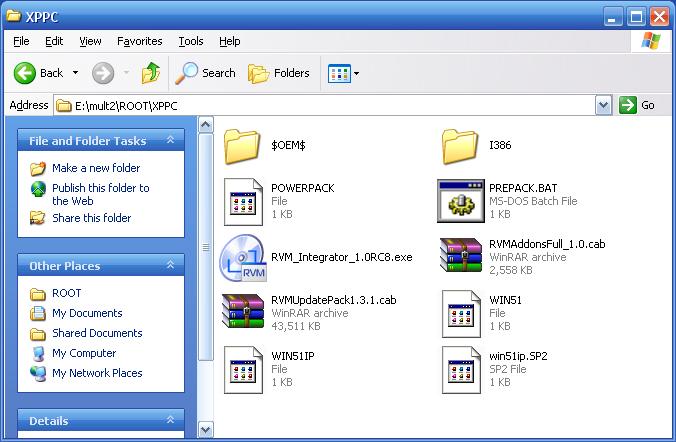676x442 pixels.
Task: Select the PREPACK.BAT batch file icon
Action: tap(461, 201)
